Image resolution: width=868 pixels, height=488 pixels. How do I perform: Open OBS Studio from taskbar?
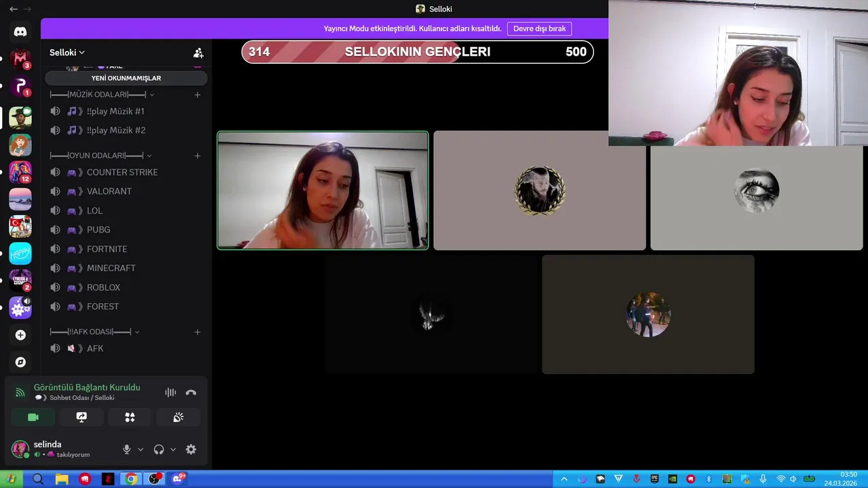click(155, 479)
